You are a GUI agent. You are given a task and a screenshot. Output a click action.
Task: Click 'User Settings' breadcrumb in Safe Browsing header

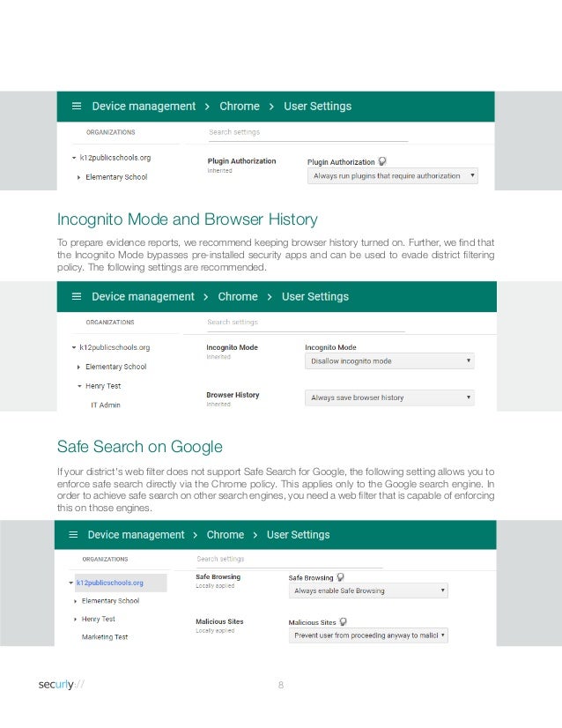click(x=298, y=534)
